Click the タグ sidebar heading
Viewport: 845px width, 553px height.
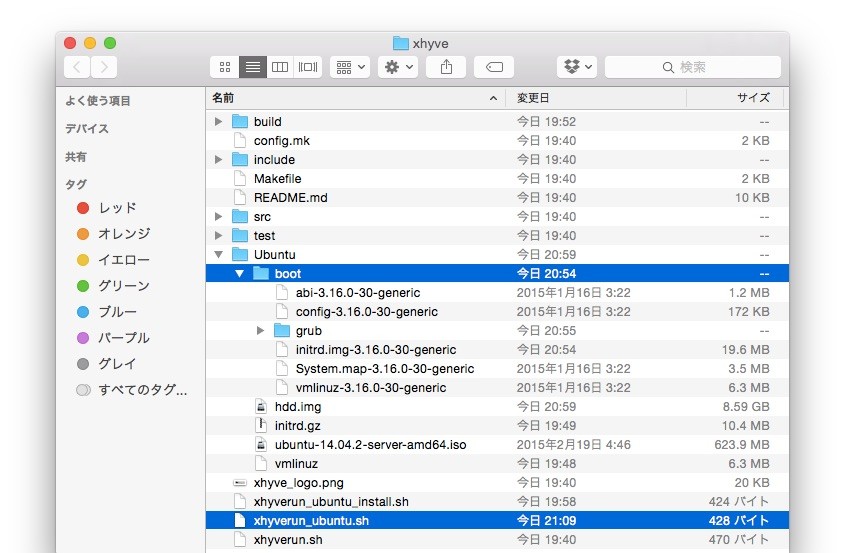[76, 185]
